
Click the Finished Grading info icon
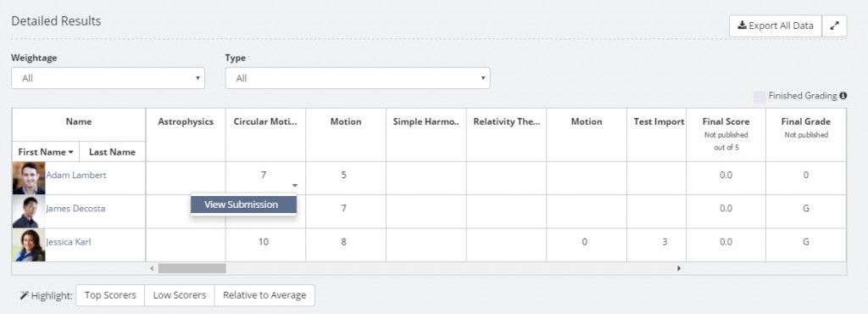click(843, 96)
